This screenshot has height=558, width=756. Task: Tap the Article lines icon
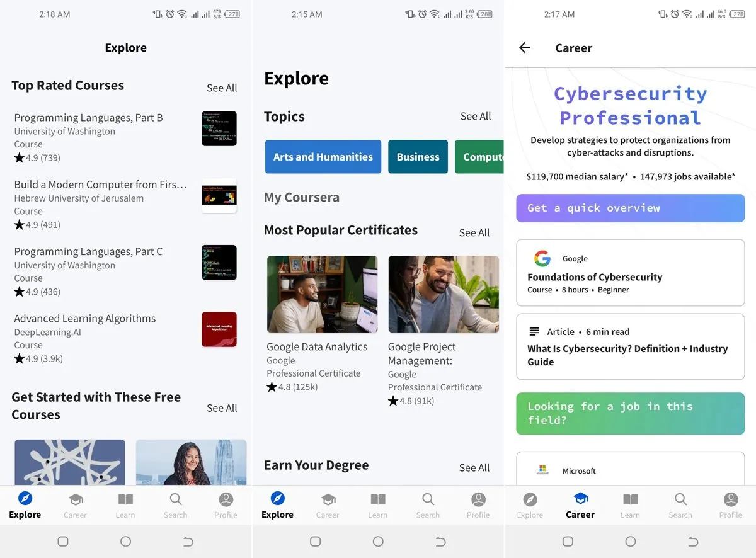[534, 331]
